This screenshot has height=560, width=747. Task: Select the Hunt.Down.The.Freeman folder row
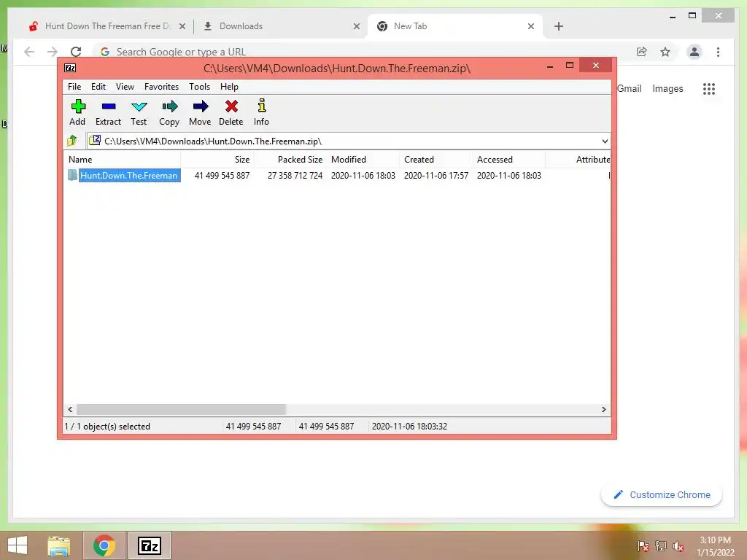[x=337, y=175]
